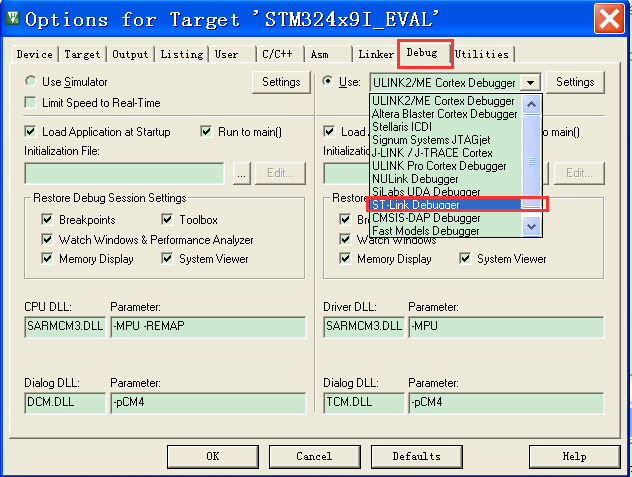Choose Altera Blaster Cortex Debugger
632x477 pixels.
(x=446, y=114)
